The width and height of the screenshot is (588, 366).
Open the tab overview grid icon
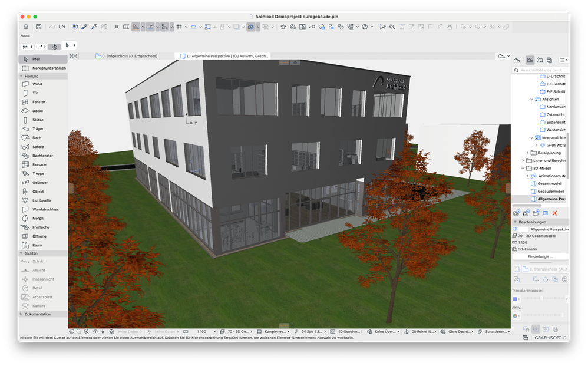pos(73,56)
